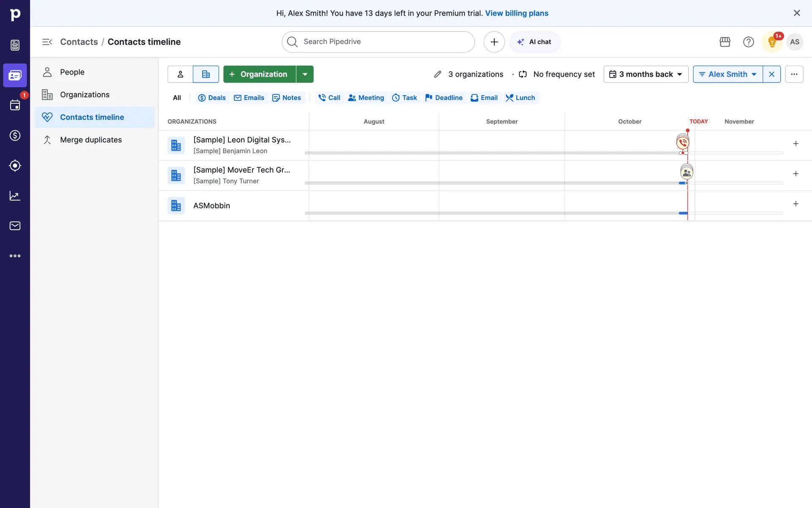The image size is (812, 508).
Task: Click the Search Pipedrive input field
Action: point(378,42)
